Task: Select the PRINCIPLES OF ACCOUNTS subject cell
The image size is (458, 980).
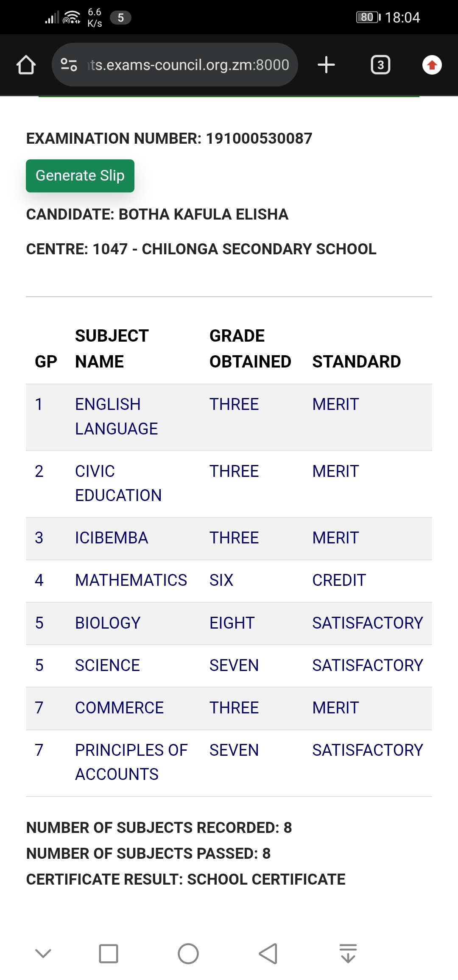Action: click(131, 762)
